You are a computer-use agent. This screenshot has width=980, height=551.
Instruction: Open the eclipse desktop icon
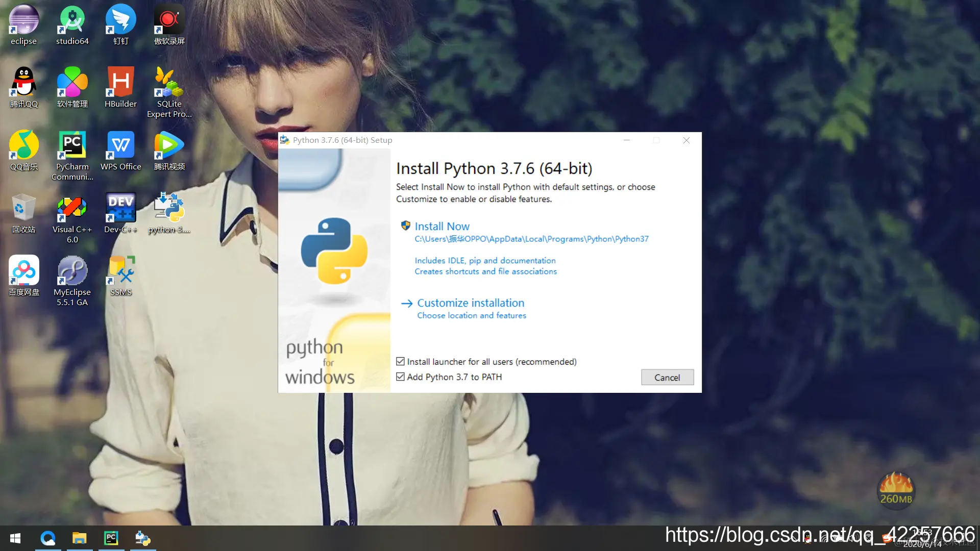tap(23, 20)
